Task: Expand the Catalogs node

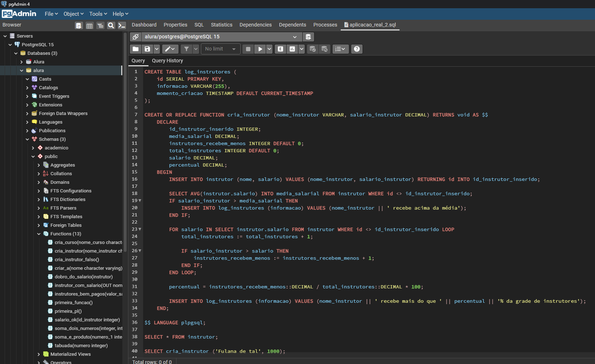Action: (x=27, y=88)
